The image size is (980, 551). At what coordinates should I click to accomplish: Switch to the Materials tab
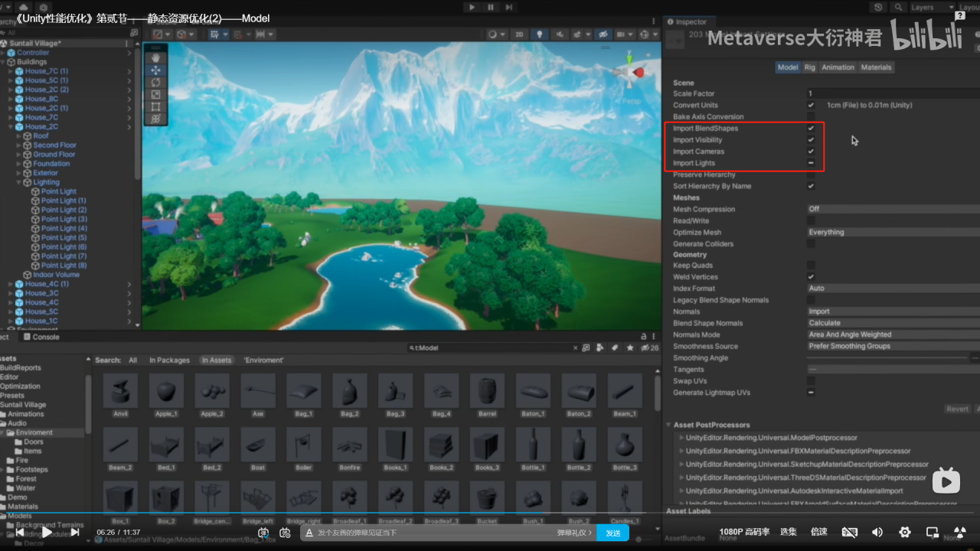tap(876, 67)
